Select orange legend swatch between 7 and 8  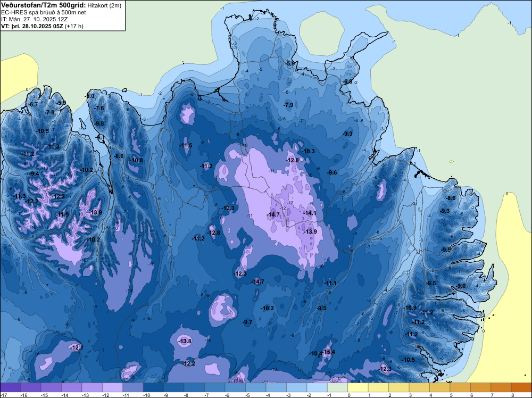click(501, 387)
